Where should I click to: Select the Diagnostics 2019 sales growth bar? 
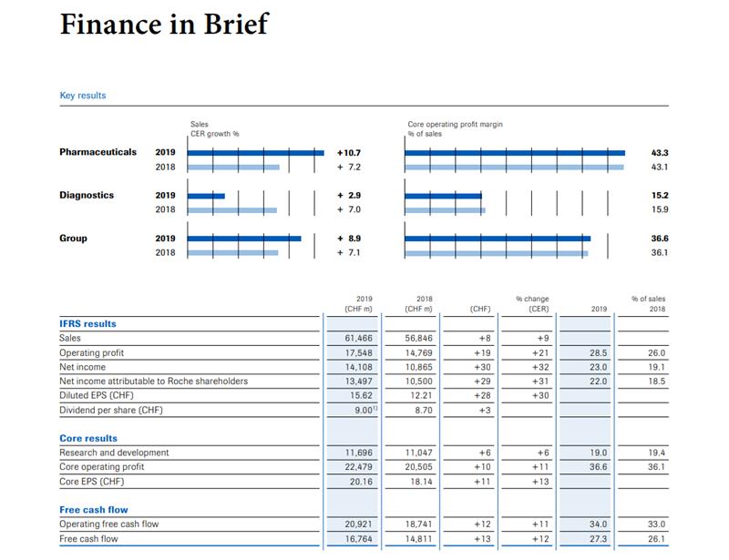(206, 196)
